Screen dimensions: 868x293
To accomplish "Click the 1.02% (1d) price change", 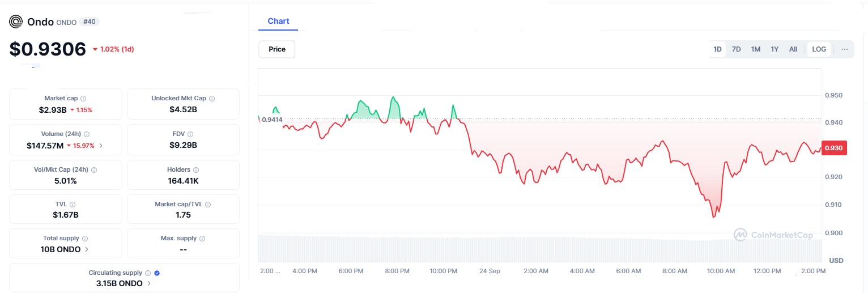I will coord(113,49).
